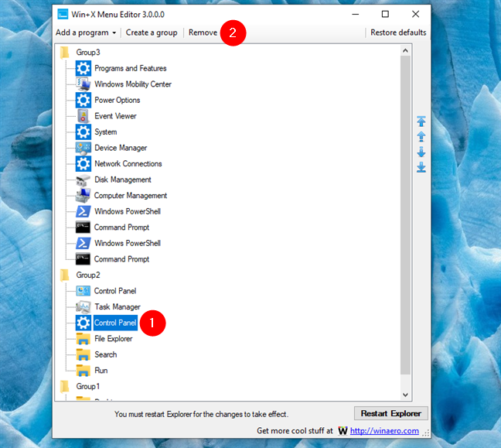Select the Network Connections entry text
This screenshot has width=501, height=448.
[128, 164]
